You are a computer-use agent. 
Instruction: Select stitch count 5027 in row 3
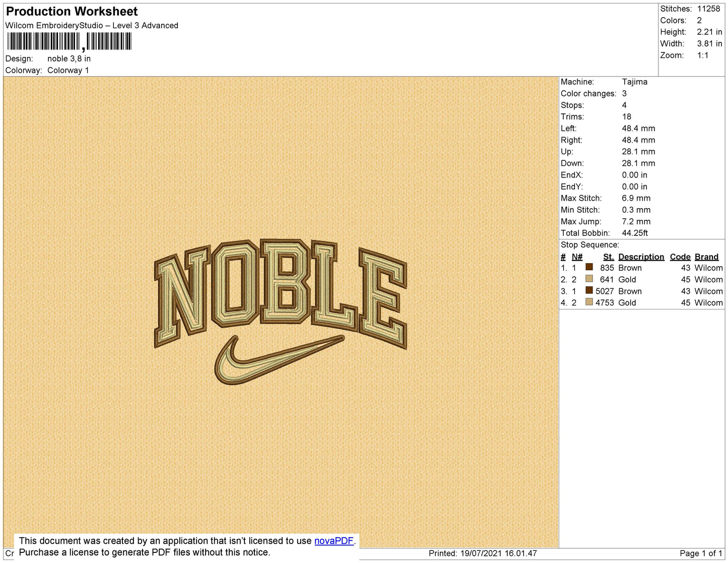[605, 291]
